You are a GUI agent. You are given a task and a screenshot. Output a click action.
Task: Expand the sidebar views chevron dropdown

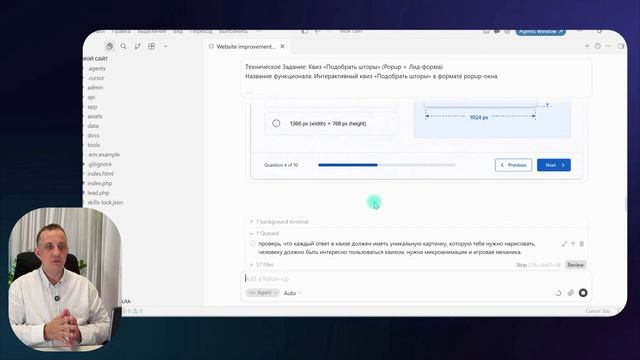166,47
